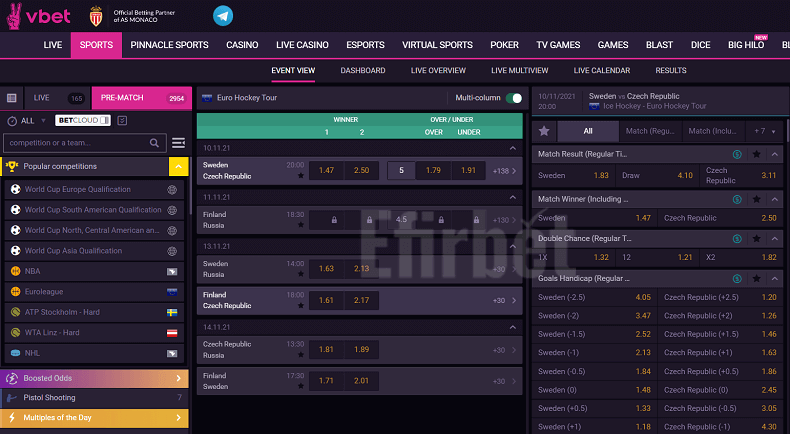Select the PRE-MATCH tab
Screen dimensions: 790x434
[142, 98]
